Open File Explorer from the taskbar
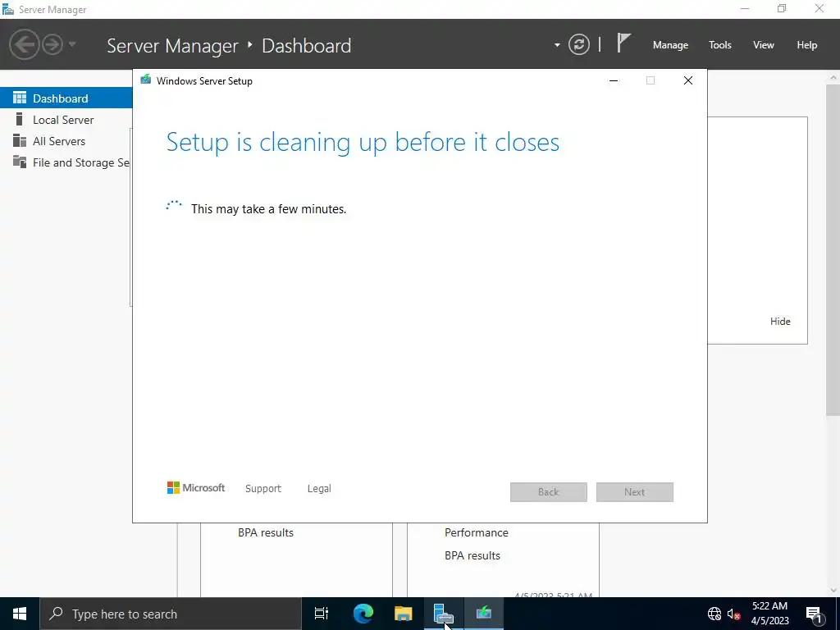The width and height of the screenshot is (840, 630). (403, 614)
